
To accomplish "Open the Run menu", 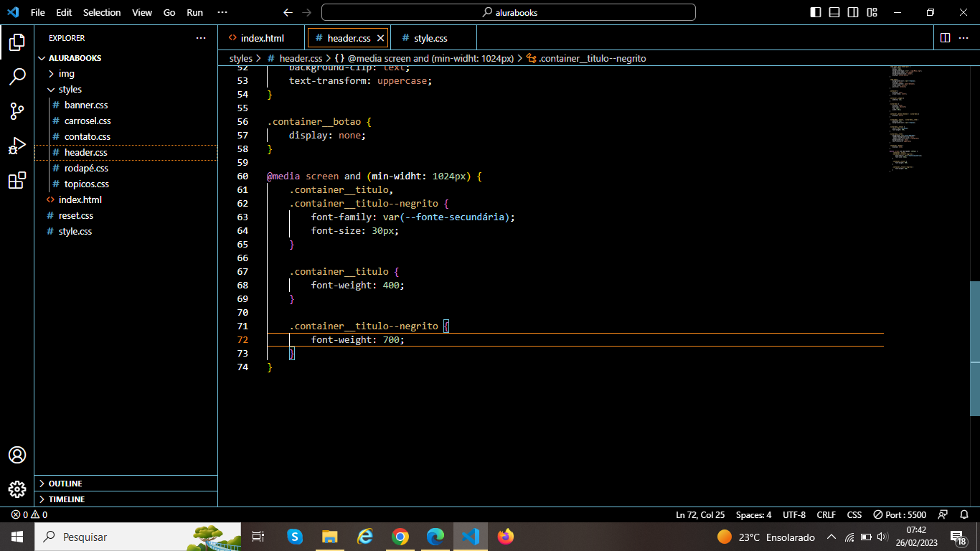I will tap(194, 12).
